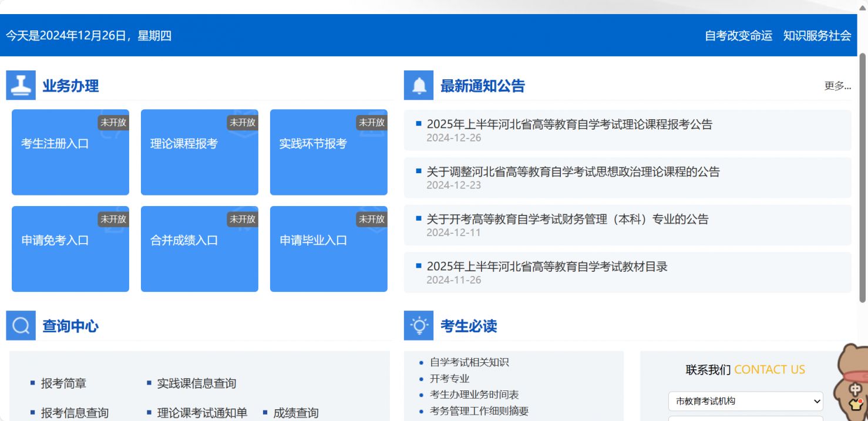Open the 申请毕业入口 tile

329,249
